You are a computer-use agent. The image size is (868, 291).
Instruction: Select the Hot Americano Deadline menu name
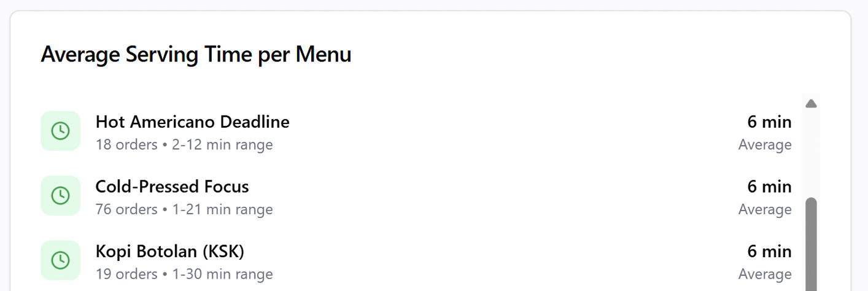(x=192, y=122)
